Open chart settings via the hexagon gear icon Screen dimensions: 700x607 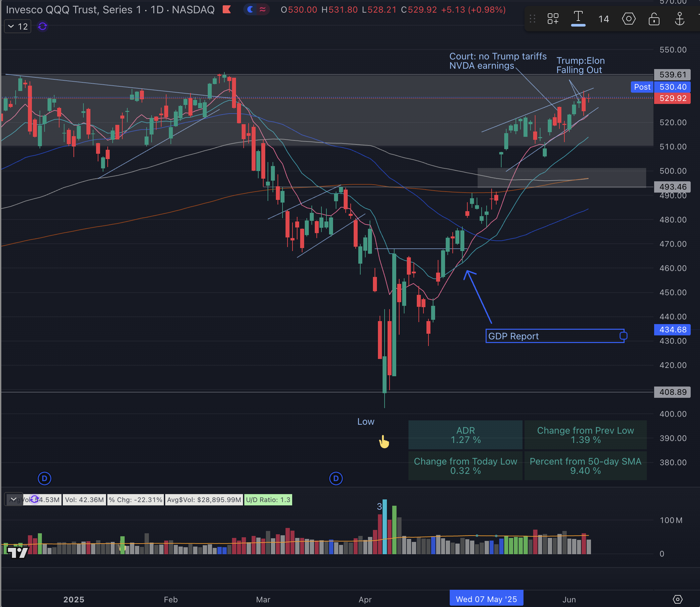point(629,19)
